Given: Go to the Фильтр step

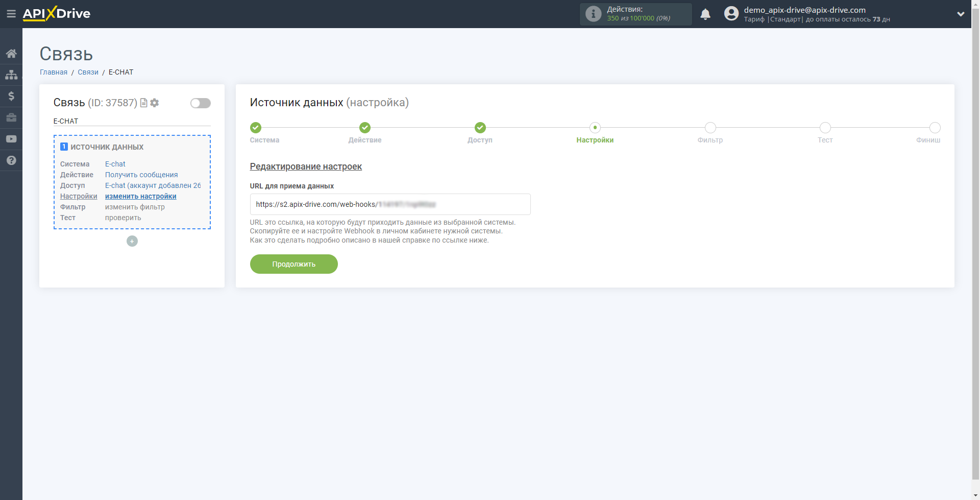Looking at the screenshot, I should click(x=710, y=128).
